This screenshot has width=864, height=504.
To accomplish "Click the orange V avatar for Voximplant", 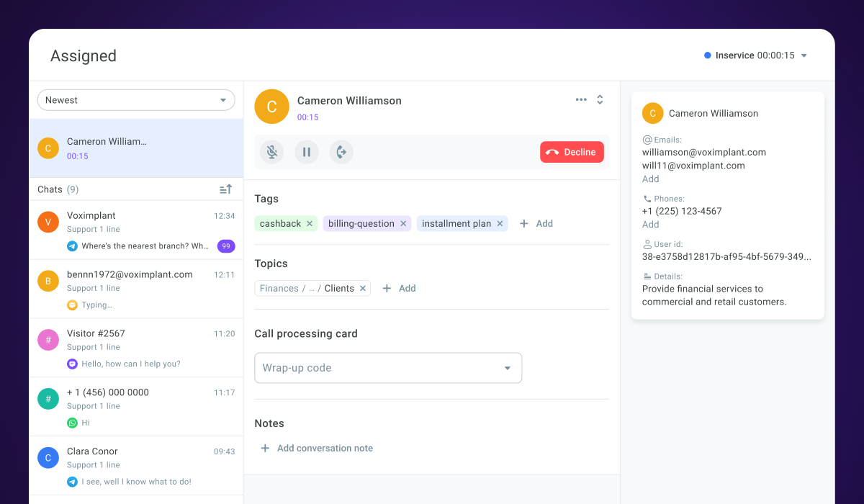I will (x=48, y=222).
